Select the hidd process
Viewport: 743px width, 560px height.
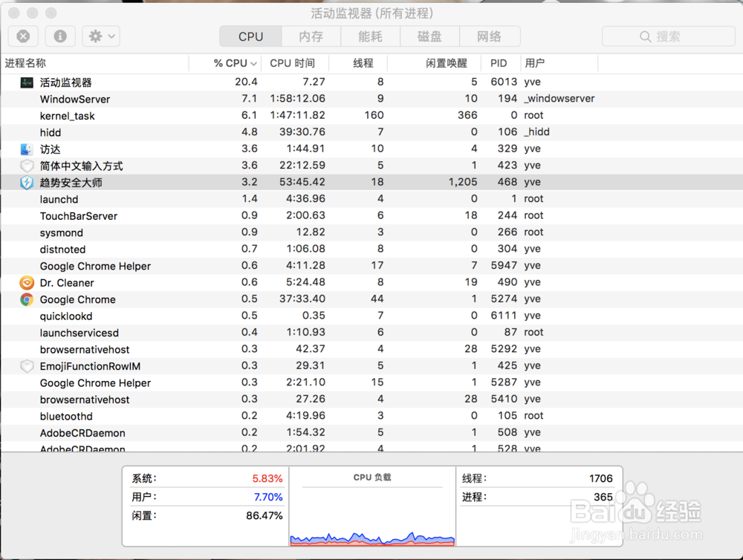(371, 132)
